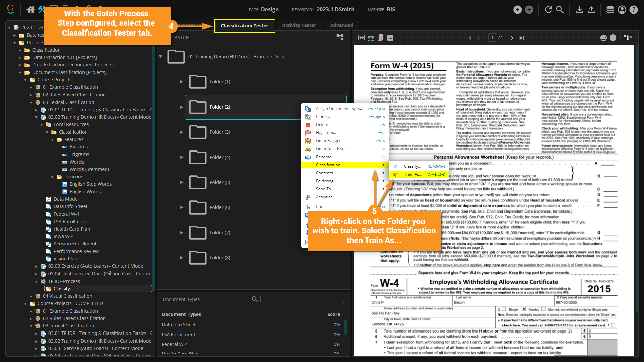Viewport: 644px width, 362px height.
Task: Open the user account icon
Action: (x=622, y=10)
